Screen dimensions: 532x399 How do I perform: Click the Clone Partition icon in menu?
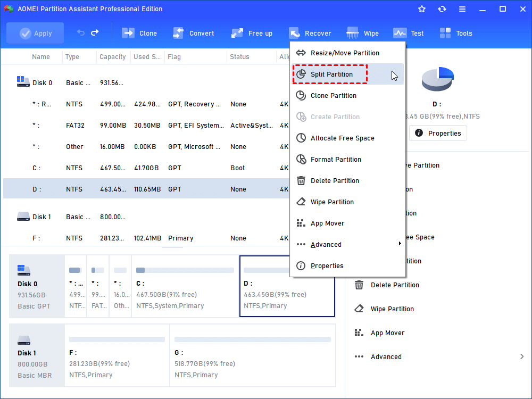click(301, 95)
